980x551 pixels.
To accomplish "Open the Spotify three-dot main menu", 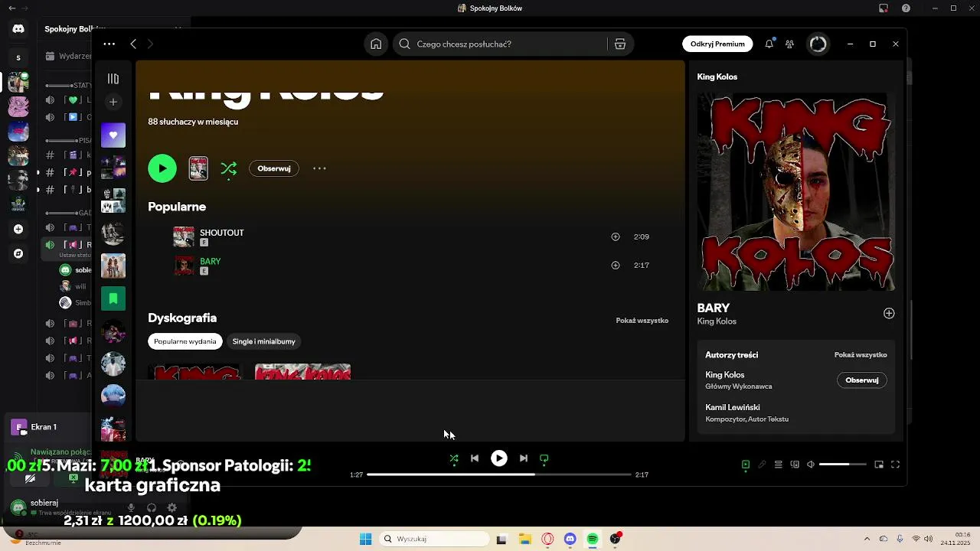I will (x=109, y=44).
